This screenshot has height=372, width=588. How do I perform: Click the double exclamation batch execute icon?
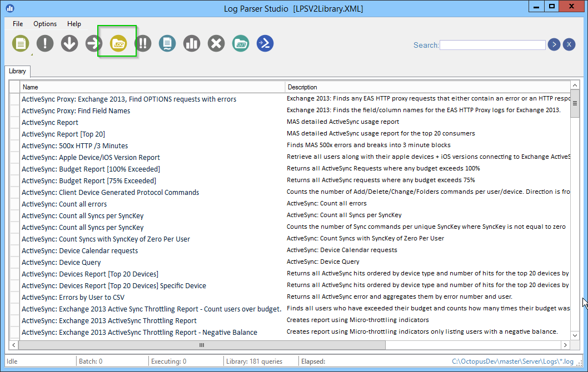(x=143, y=43)
